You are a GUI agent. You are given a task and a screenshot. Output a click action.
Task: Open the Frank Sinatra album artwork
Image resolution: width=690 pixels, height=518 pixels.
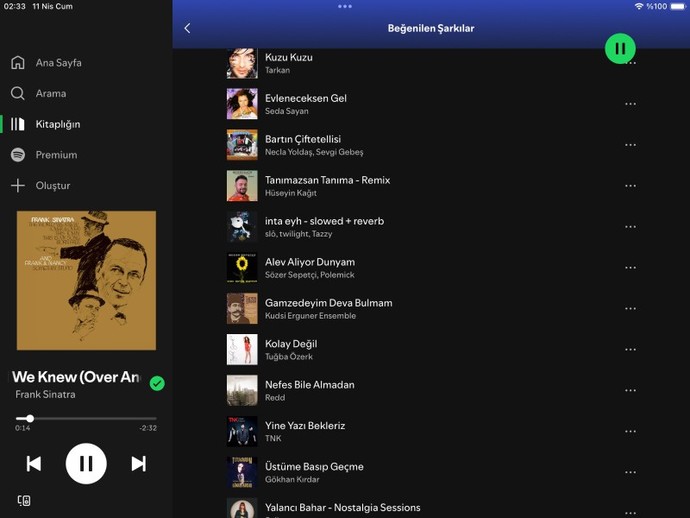86,280
